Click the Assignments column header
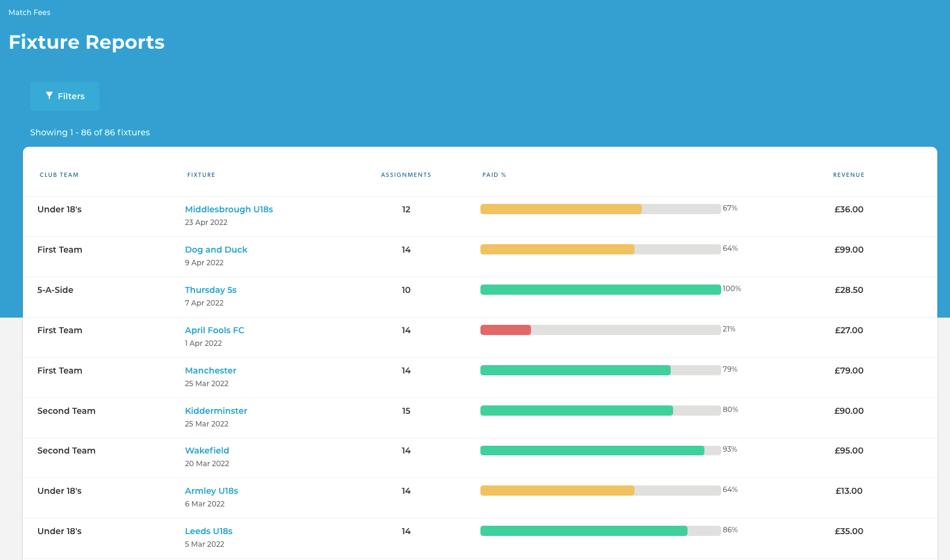The height and width of the screenshot is (560, 950). click(x=406, y=175)
